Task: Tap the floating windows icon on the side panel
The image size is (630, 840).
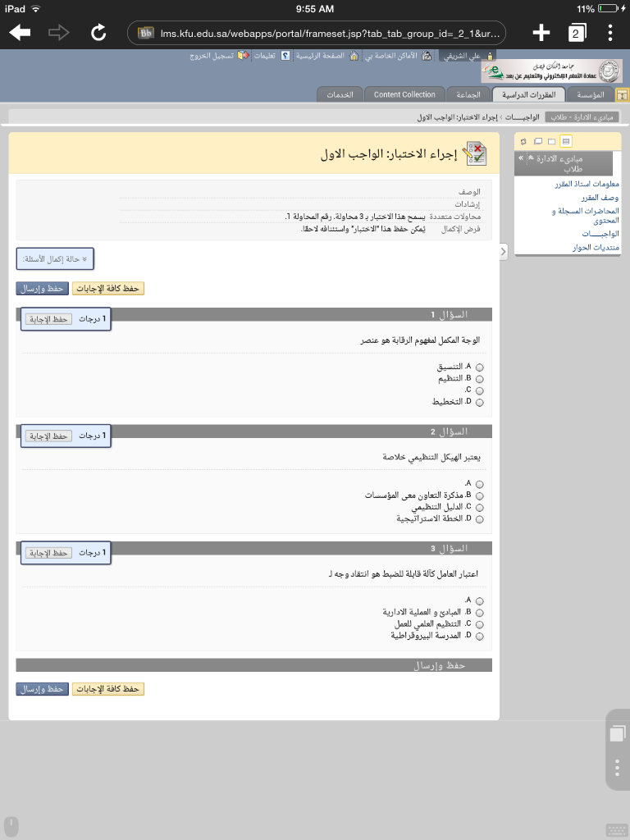Action: tap(617, 733)
